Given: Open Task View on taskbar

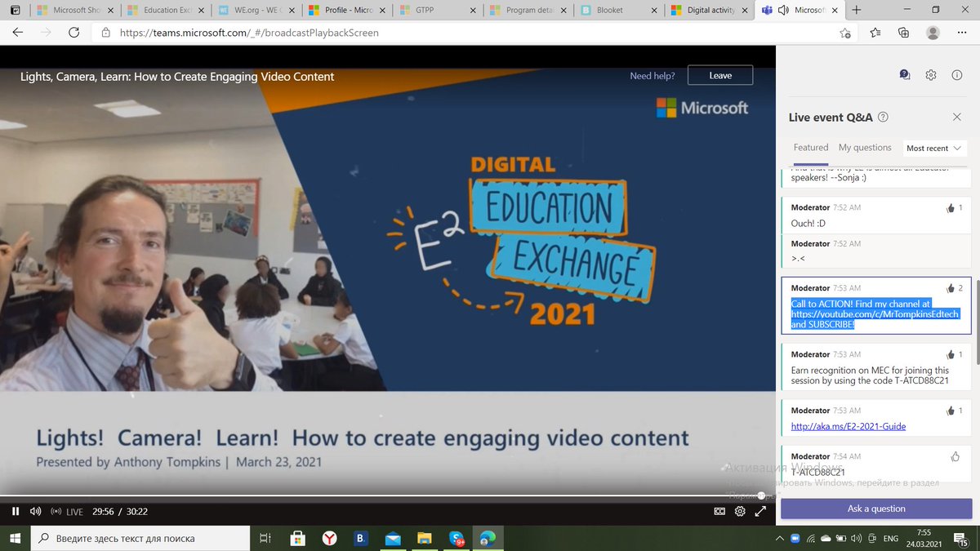Looking at the screenshot, I should click(x=265, y=538).
